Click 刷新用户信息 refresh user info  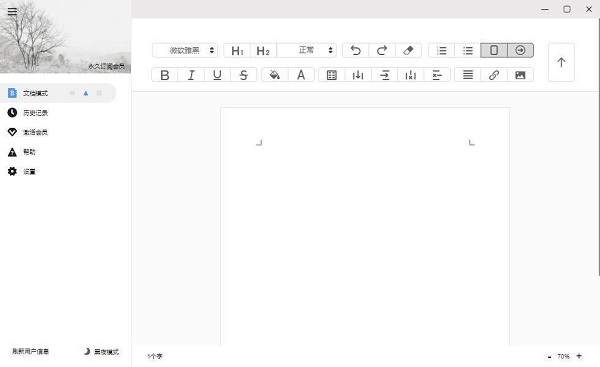pyautogui.click(x=31, y=351)
